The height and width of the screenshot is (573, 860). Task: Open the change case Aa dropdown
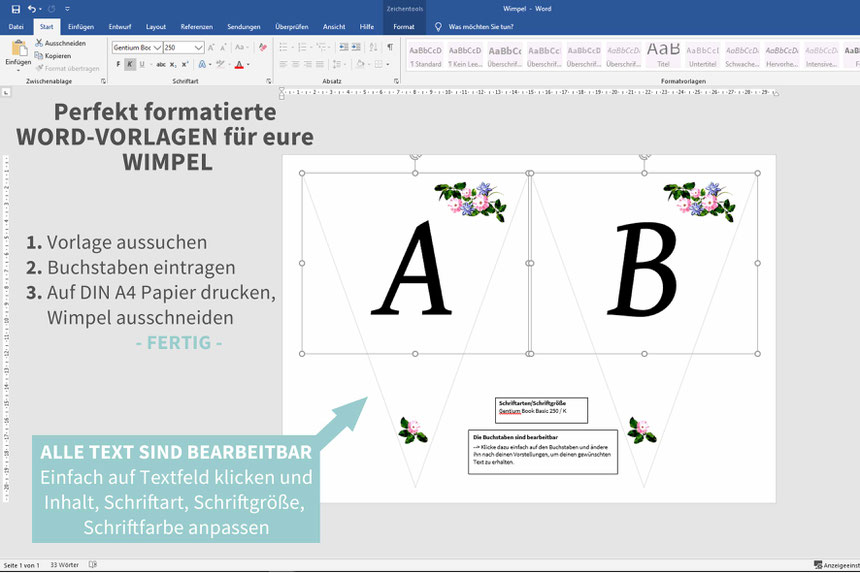point(241,48)
